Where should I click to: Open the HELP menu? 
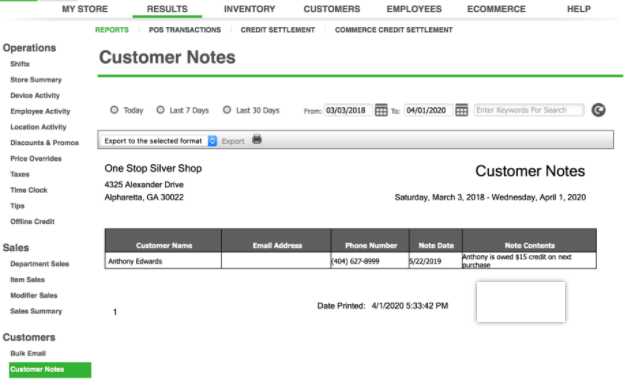pyautogui.click(x=579, y=9)
